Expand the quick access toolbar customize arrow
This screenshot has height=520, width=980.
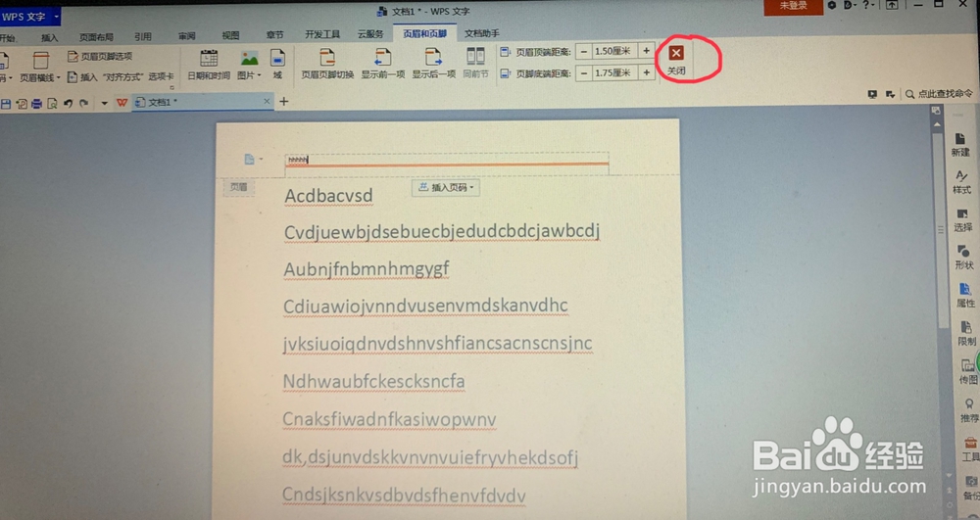(104, 104)
